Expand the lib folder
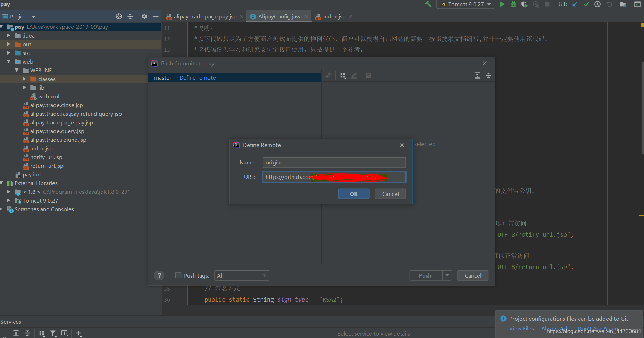The image size is (644, 338). 24,88
